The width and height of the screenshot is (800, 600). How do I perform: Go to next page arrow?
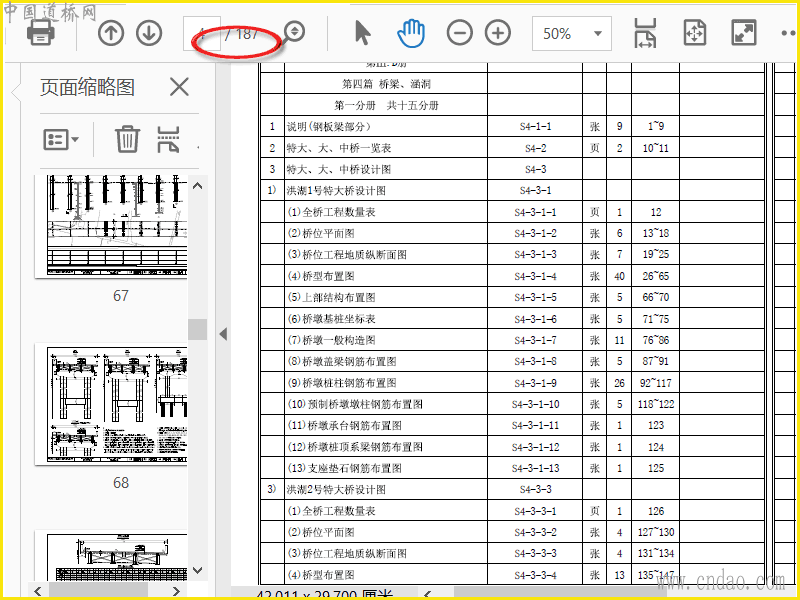point(149,33)
